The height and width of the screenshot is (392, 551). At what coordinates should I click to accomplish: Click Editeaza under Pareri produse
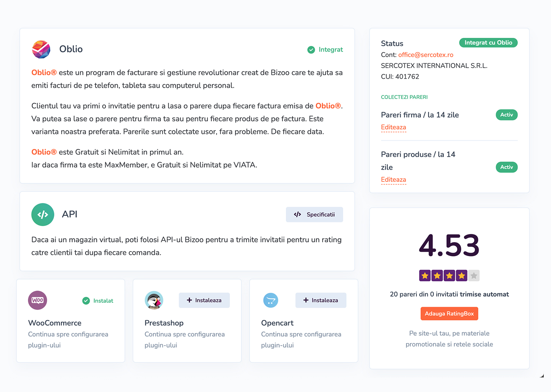coord(393,180)
